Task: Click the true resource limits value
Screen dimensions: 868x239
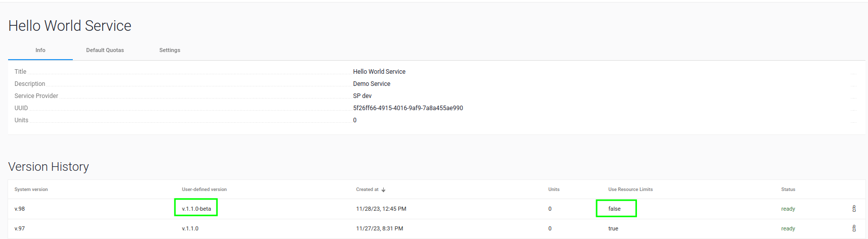Action: click(613, 228)
